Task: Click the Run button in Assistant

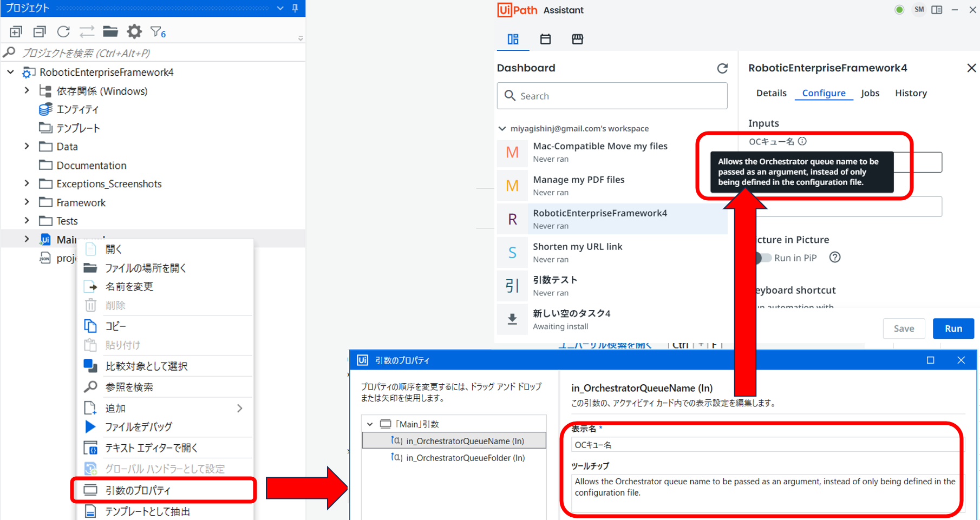Action: click(953, 328)
